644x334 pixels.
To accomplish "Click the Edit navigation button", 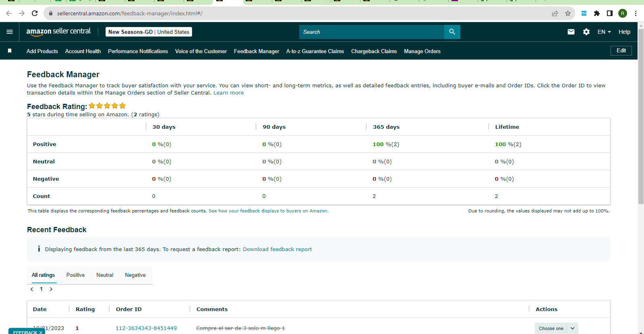I will point(621,51).
